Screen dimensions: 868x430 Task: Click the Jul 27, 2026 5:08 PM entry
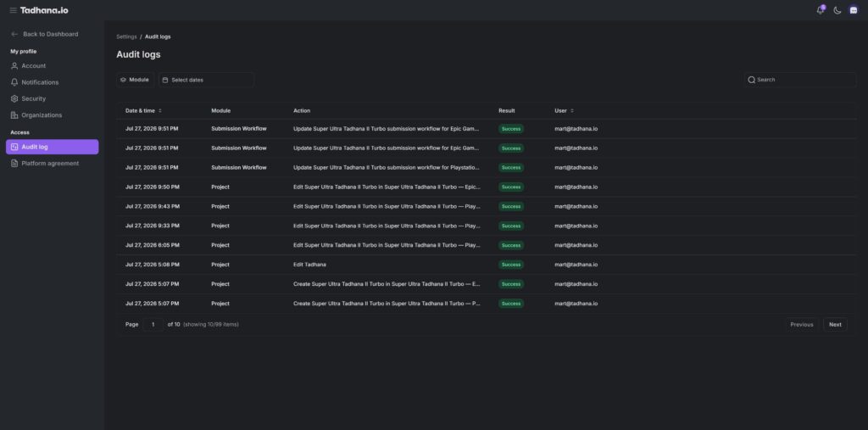coord(153,265)
